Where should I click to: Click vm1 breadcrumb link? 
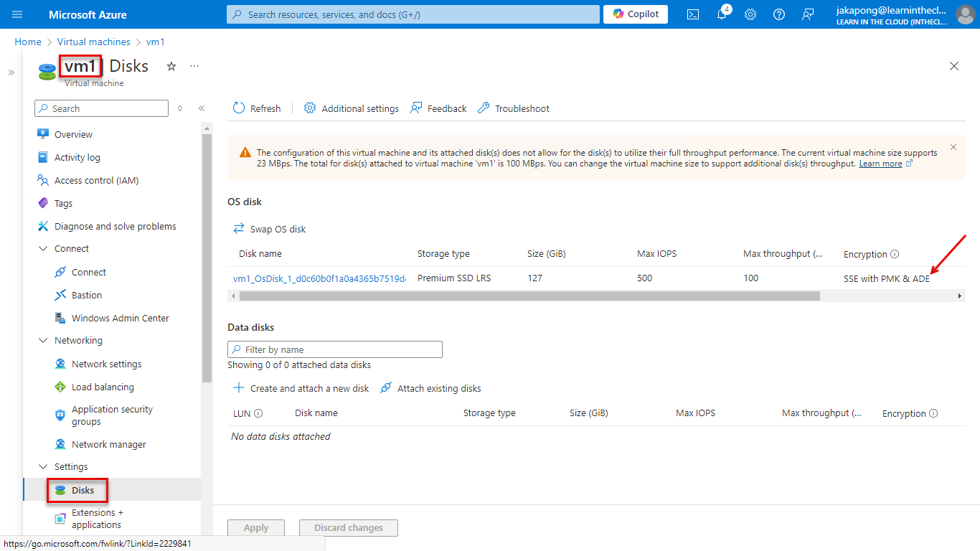point(156,42)
